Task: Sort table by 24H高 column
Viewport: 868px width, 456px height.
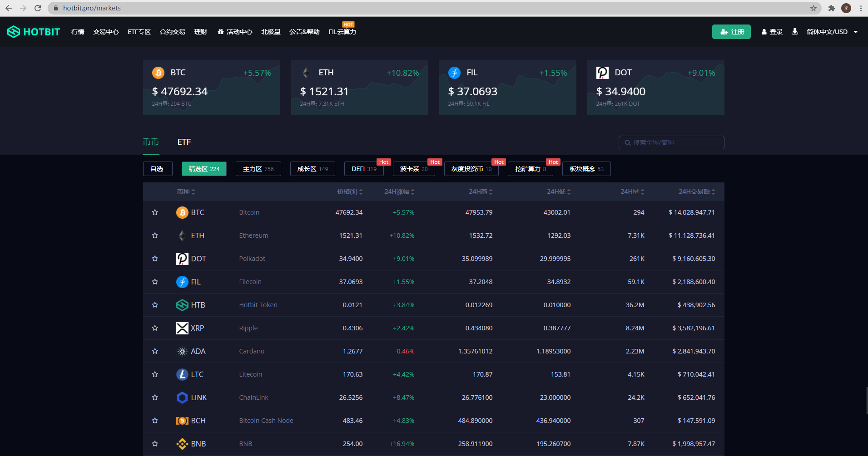Action: (x=481, y=191)
